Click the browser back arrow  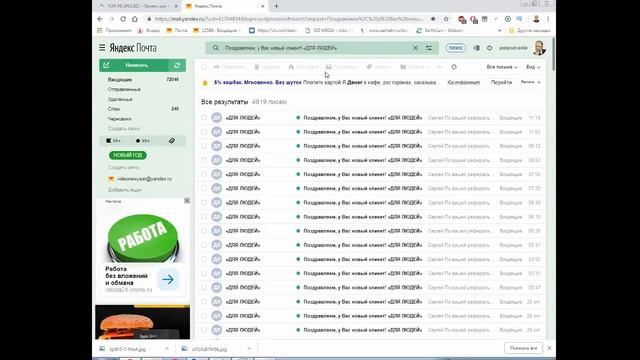pyautogui.click(x=100, y=19)
